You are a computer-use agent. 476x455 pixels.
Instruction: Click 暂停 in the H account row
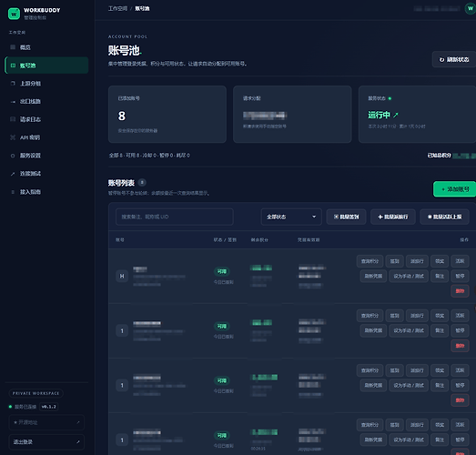click(x=460, y=276)
